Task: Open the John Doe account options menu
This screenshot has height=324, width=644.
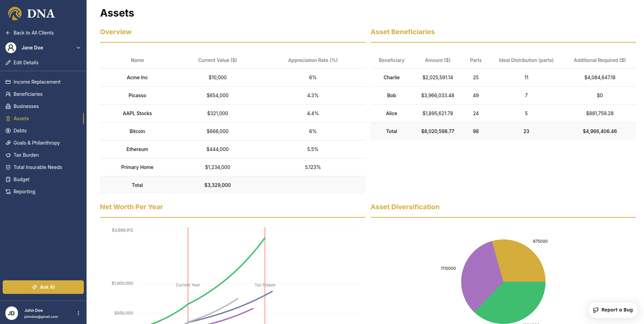Action: [x=78, y=313]
